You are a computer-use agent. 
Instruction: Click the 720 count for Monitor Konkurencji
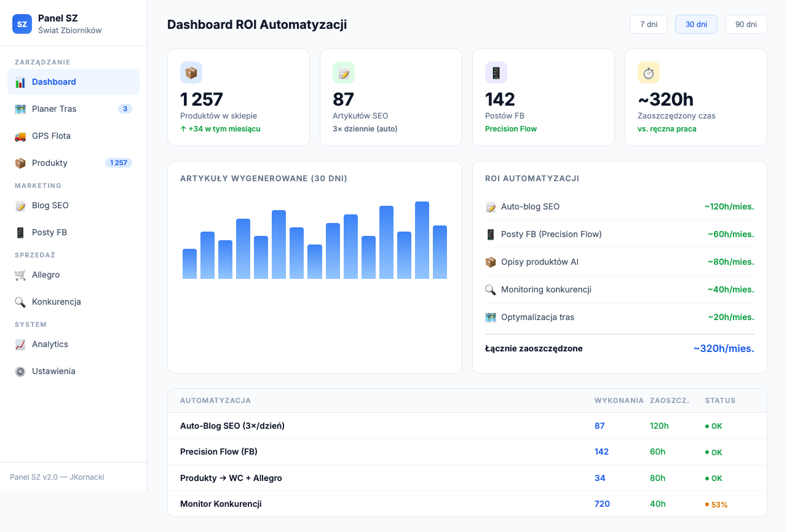602,504
